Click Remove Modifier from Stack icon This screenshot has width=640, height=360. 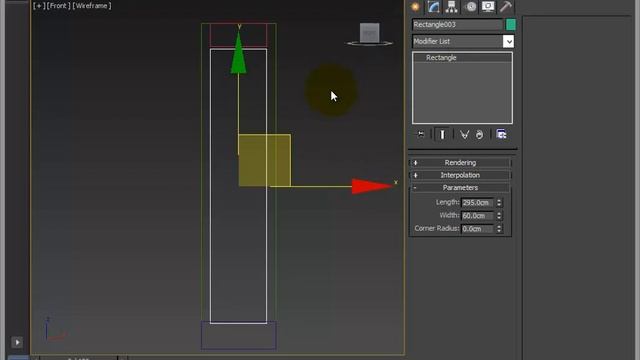pyautogui.click(x=480, y=134)
